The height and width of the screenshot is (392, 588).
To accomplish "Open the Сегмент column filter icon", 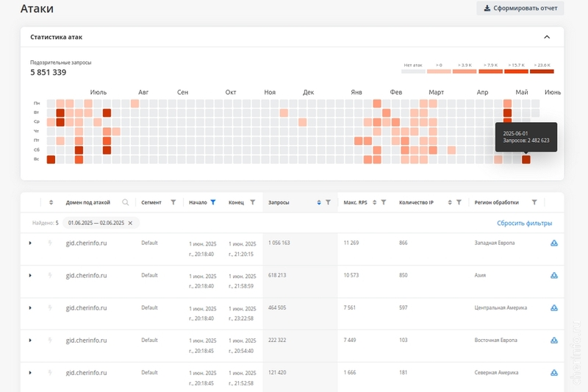I will click(x=173, y=202).
